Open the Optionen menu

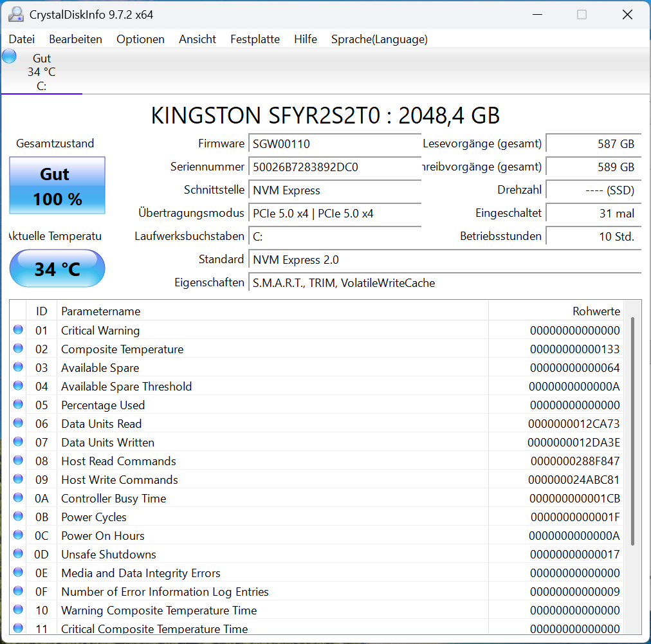[x=140, y=39]
